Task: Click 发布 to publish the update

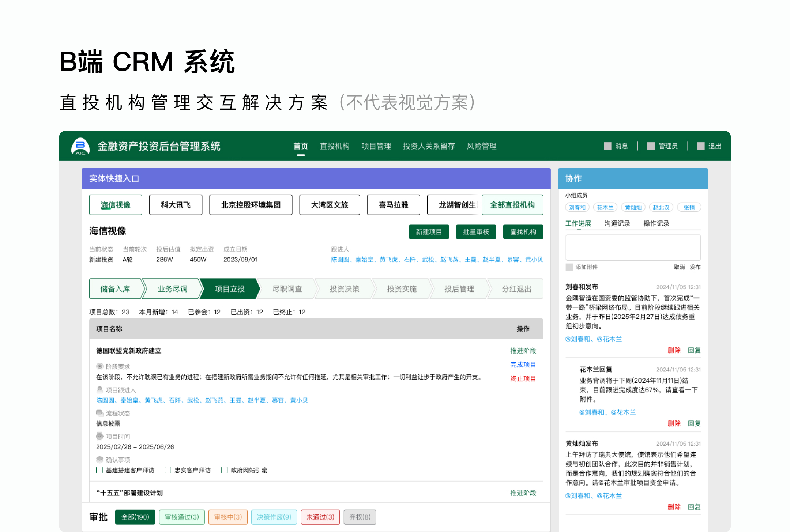Action: (x=695, y=267)
